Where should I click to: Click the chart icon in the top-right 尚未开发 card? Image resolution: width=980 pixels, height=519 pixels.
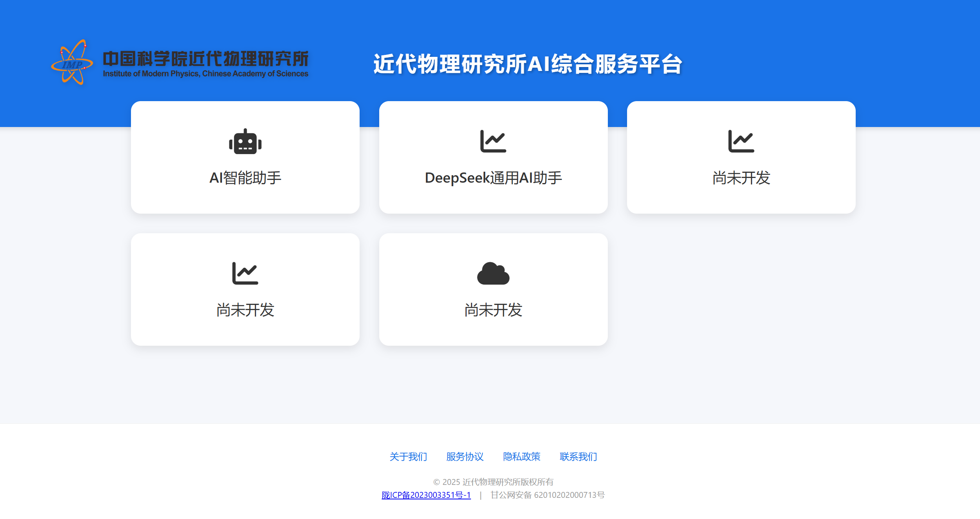(741, 141)
